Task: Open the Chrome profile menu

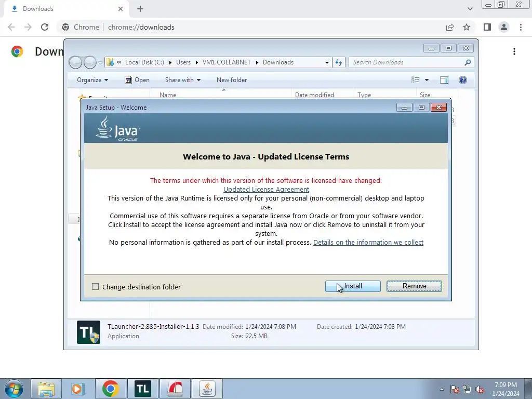Action: (504, 27)
